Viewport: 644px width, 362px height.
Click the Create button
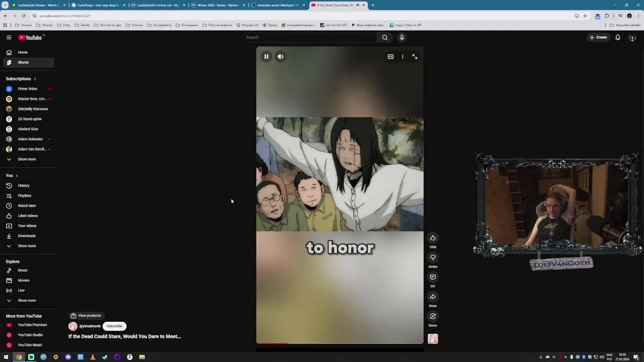(x=598, y=37)
